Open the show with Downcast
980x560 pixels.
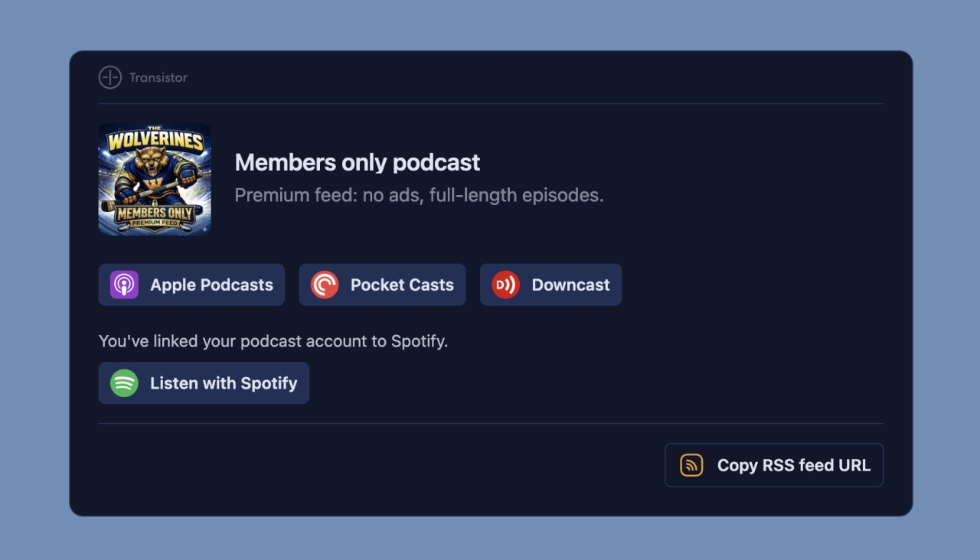point(550,285)
